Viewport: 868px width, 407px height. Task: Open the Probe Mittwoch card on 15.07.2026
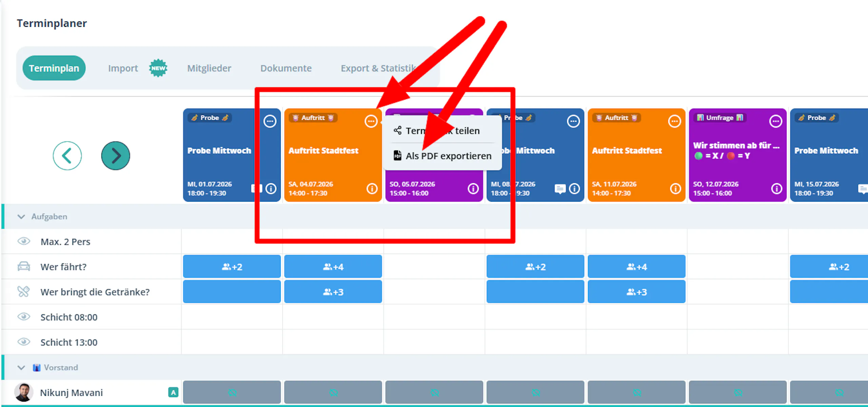829,155
